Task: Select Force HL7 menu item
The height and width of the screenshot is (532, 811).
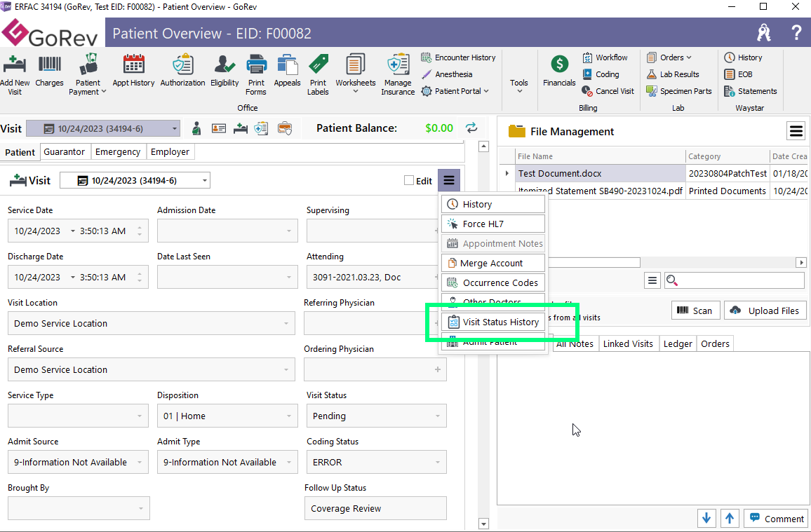Action: tap(493, 224)
